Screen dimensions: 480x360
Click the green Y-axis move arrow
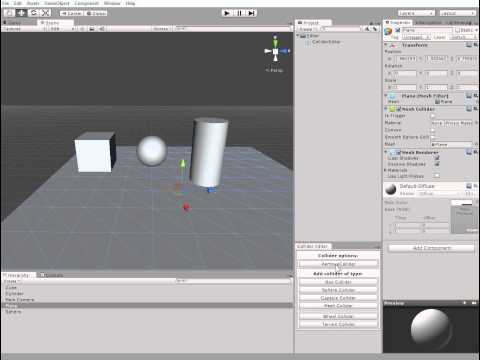tap(182, 164)
